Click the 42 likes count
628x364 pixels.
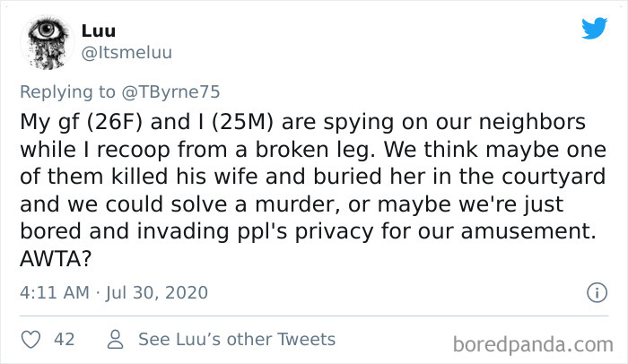[x=65, y=340]
